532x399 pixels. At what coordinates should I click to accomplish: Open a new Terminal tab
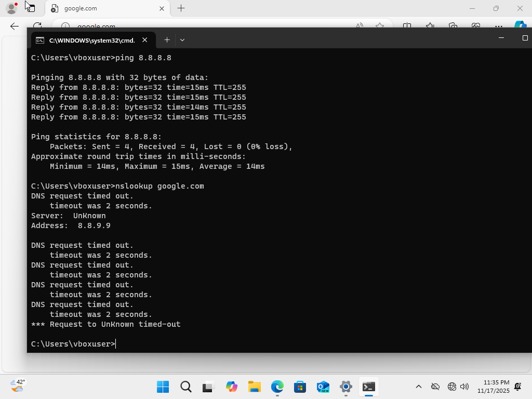point(167,40)
